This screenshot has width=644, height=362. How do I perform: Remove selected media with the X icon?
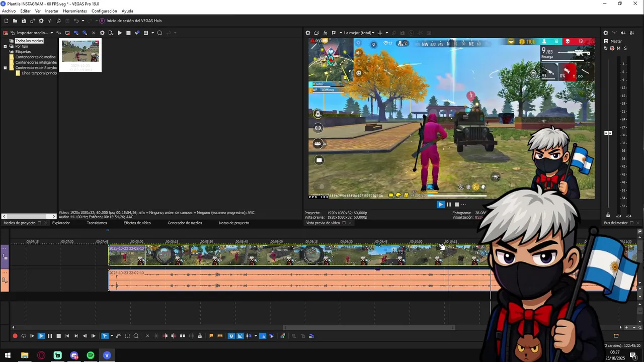pyautogui.click(x=93, y=33)
